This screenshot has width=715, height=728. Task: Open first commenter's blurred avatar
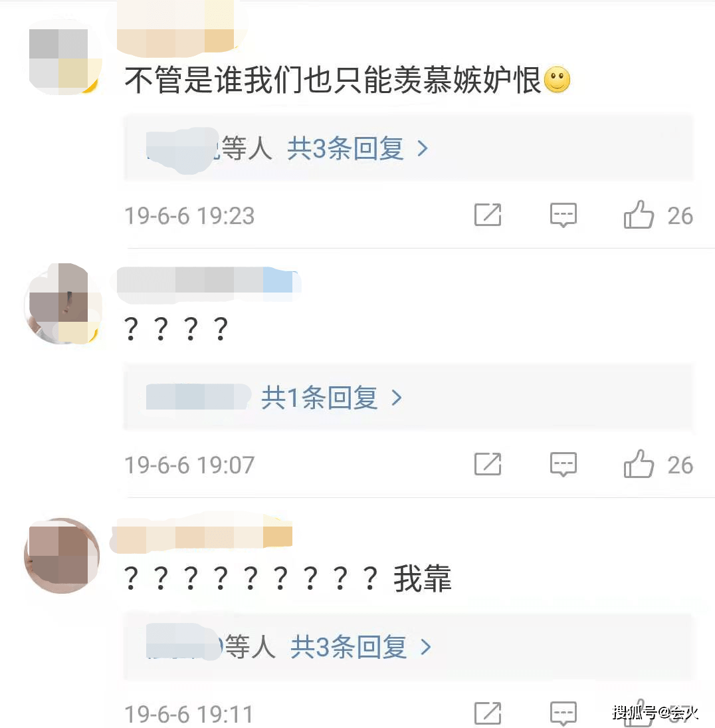62,58
